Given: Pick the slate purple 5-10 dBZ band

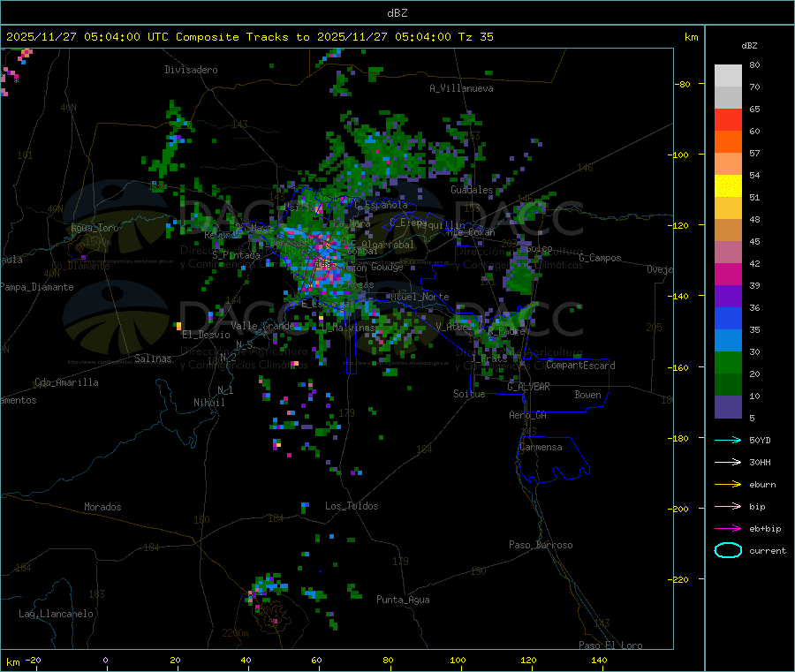Looking at the screenshot, I should coord(728,407).
